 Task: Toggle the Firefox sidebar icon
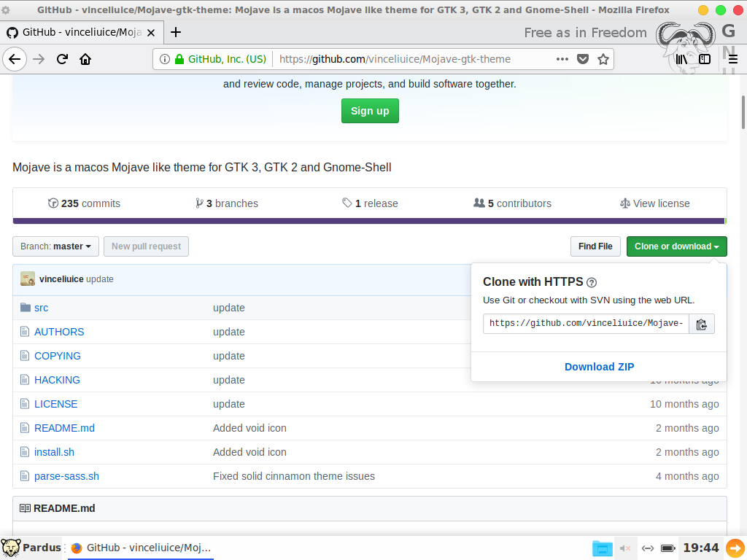pyautogui.click(x=705, y=59)
